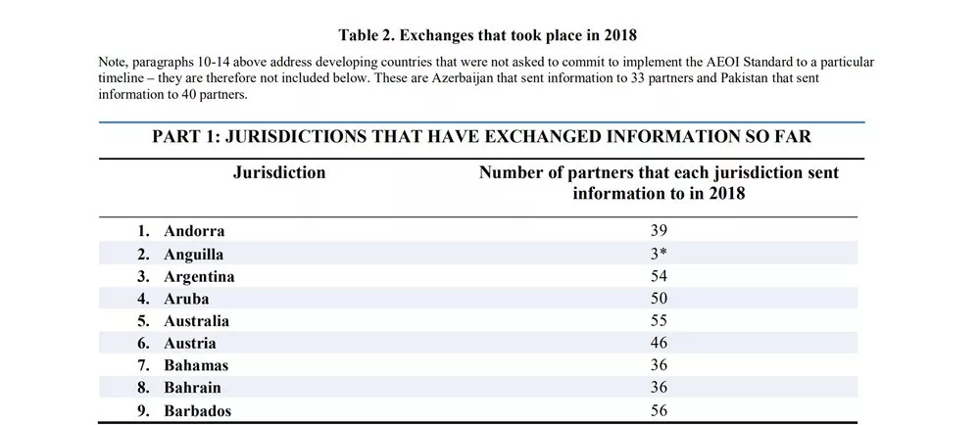Select the value 56 for Barbados
Screen dimensions: 980x425
(659, 410)
